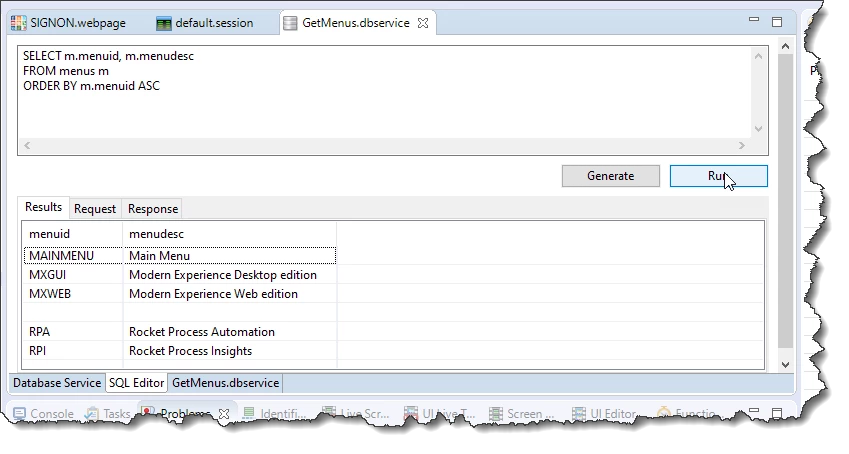Screen dimensions: 849x454
Task: Click SQL area horizontal scroll right arrow
Action: click(x=742, y=145)
